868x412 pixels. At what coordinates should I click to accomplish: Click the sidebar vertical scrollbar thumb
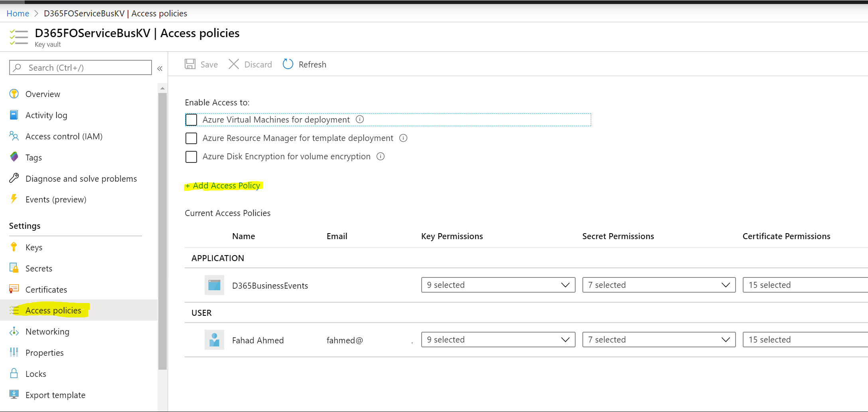162,231
